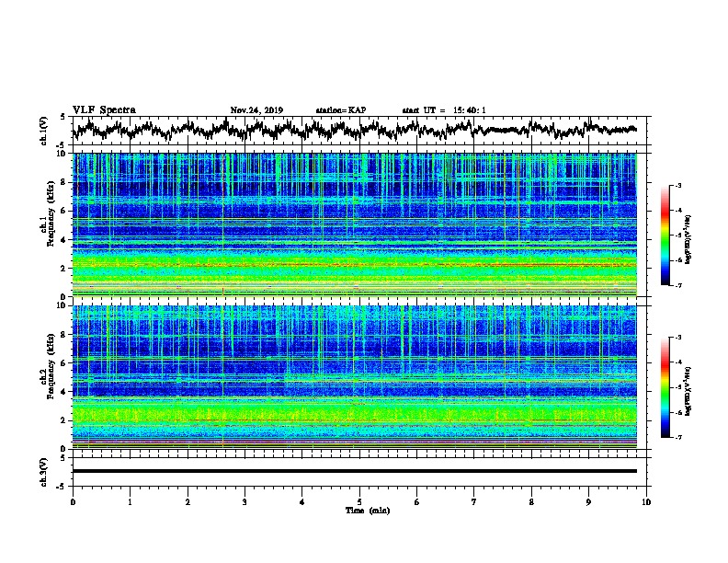Click the "-5" tick on ch.3(V) axis
Viewport: 728px width, 563px height.
pyautogui.click(x=62, y=487)
